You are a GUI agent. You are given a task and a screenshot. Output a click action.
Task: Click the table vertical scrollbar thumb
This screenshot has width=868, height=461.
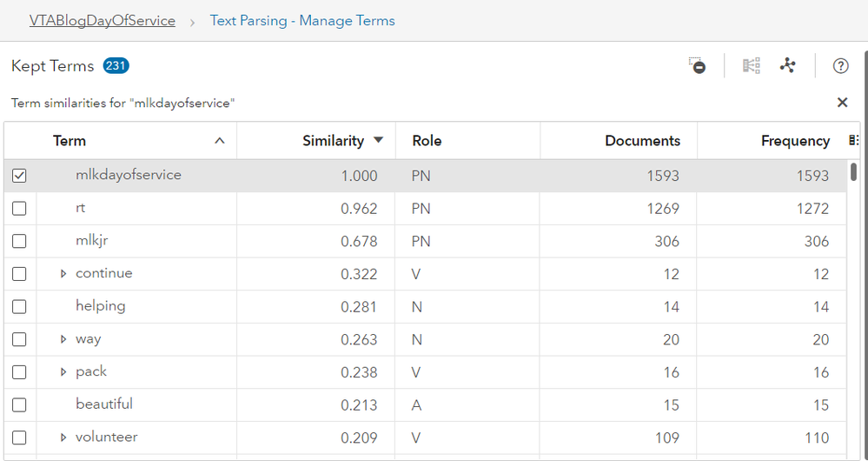(x=854, y=171)
